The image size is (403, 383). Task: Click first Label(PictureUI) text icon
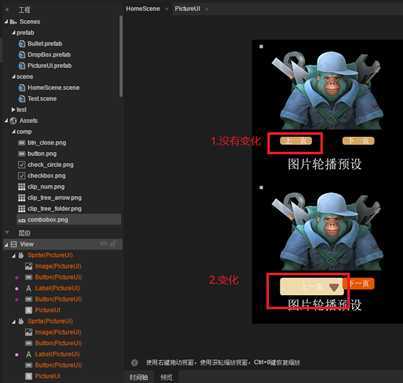(29, 288)
